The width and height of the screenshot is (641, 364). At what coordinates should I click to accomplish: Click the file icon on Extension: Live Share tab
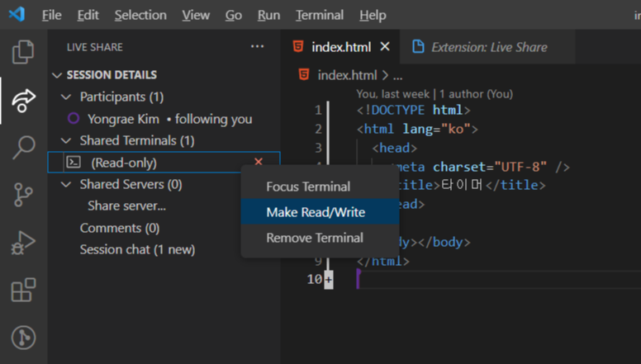point(418,46)
